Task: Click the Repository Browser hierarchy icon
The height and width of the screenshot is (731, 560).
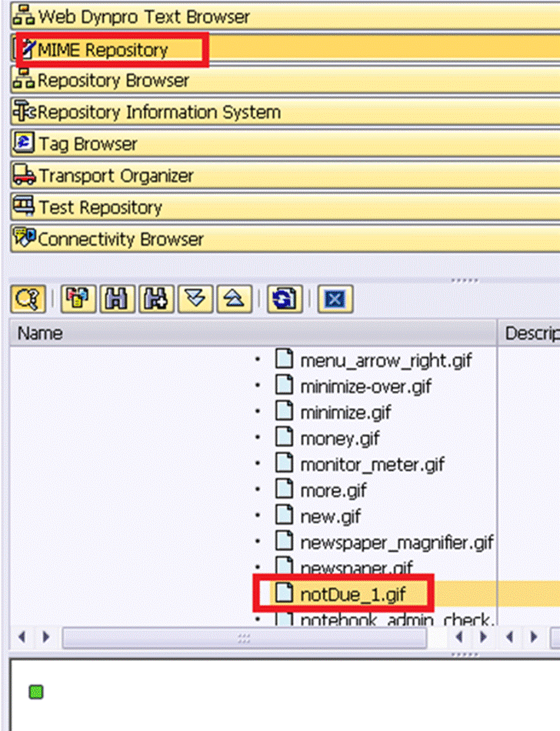Action: tap(23, 78)
